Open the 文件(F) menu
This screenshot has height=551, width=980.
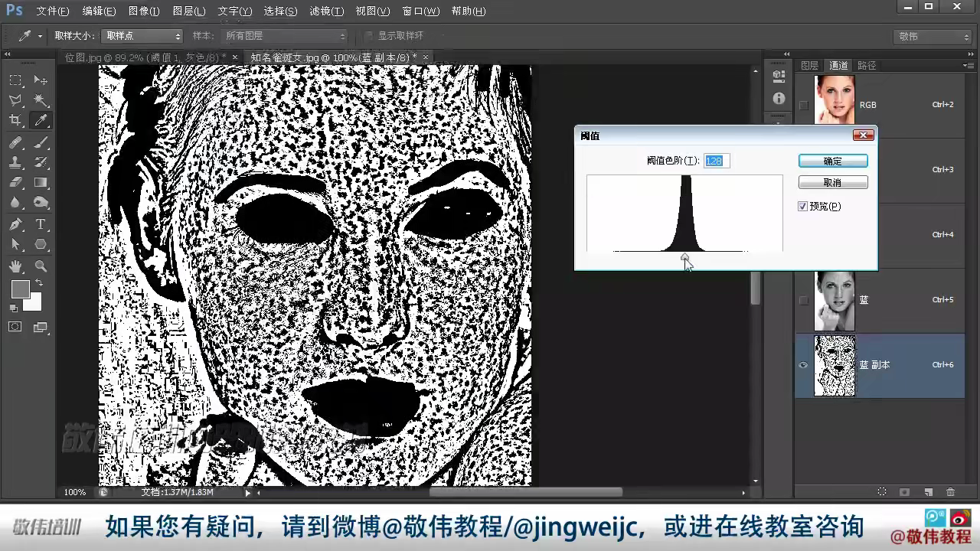pyautogui.click(x=52, y=11)
